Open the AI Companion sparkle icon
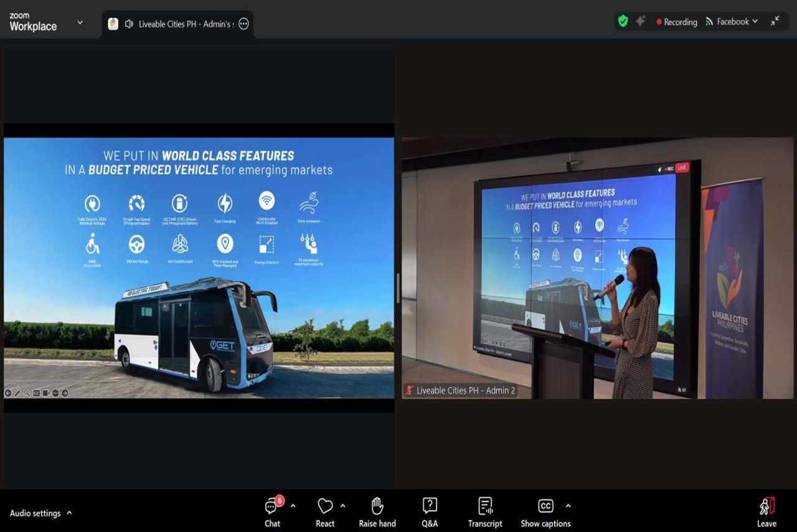Image resolution: width=797 pixels, height=532 pixels. (x=640, y=21)
